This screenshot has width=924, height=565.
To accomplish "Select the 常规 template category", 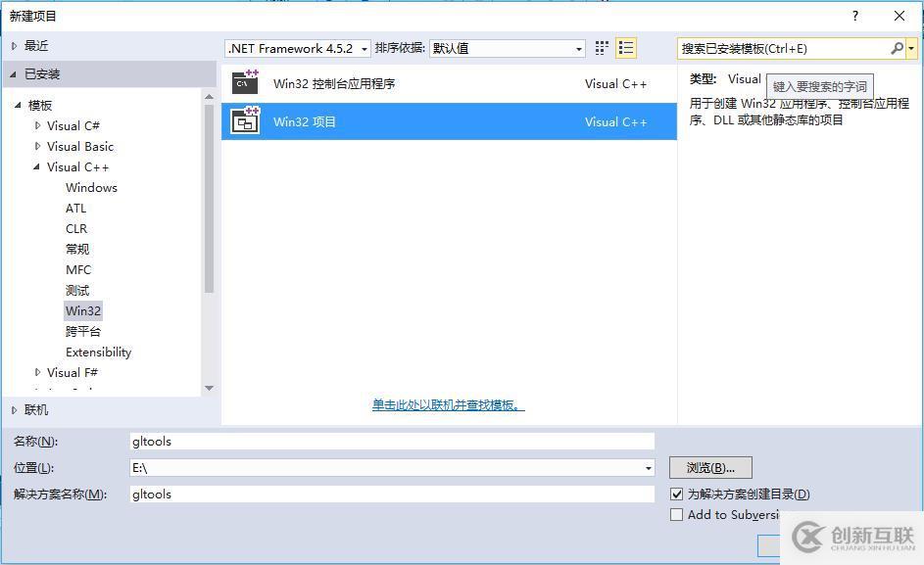I will [x=77, y=250].
